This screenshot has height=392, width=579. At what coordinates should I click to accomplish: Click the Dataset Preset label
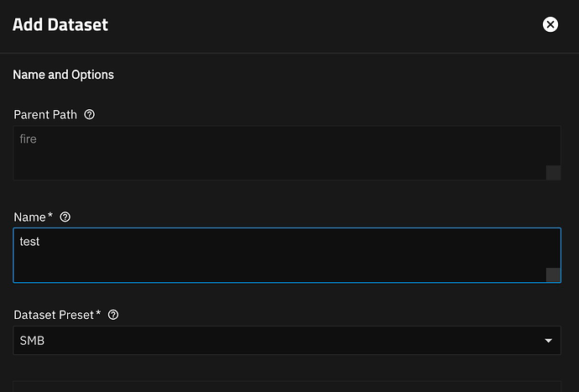pos(57,315)
